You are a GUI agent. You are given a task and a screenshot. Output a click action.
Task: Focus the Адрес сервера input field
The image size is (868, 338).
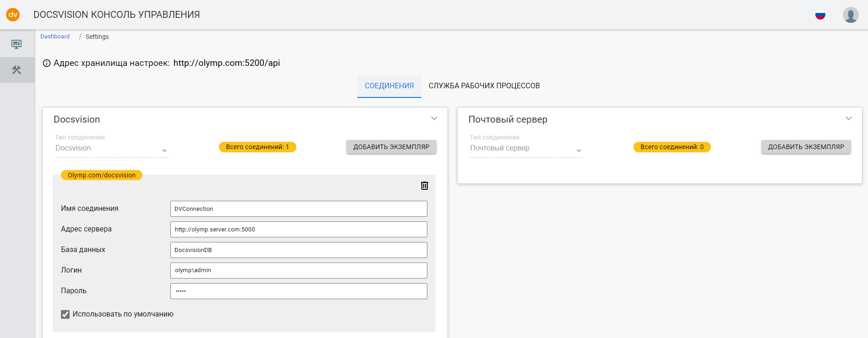point(299,229)
